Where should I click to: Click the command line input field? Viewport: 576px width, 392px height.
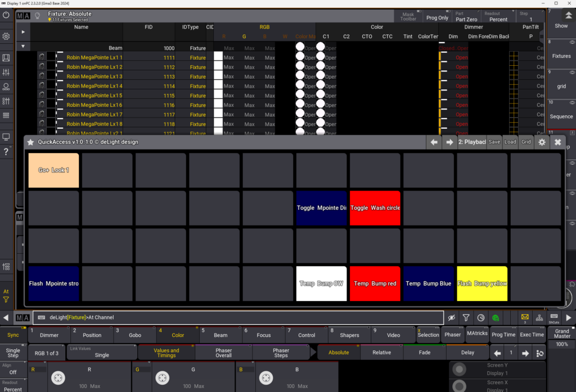(x=236, y=318)
